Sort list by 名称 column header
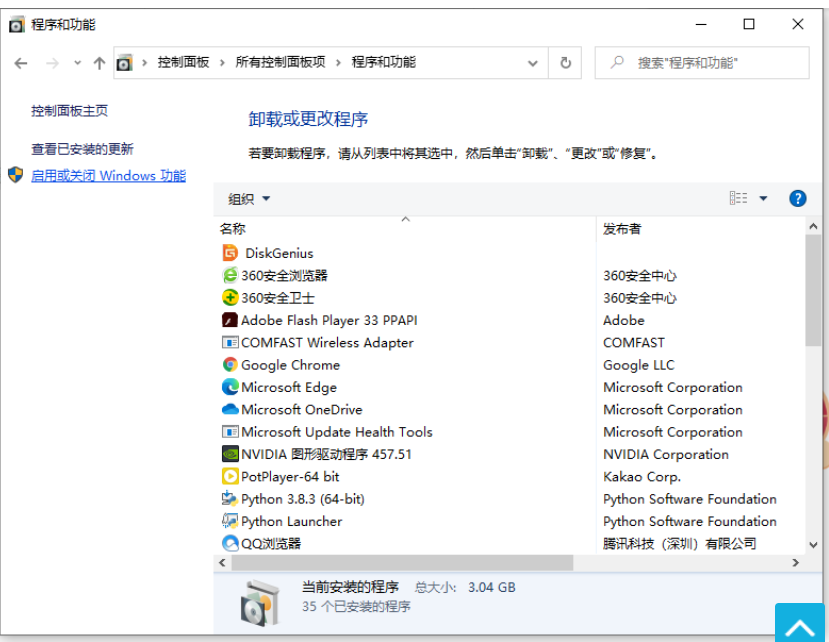This screenshot has height=642, width=829. click(233, 229)
